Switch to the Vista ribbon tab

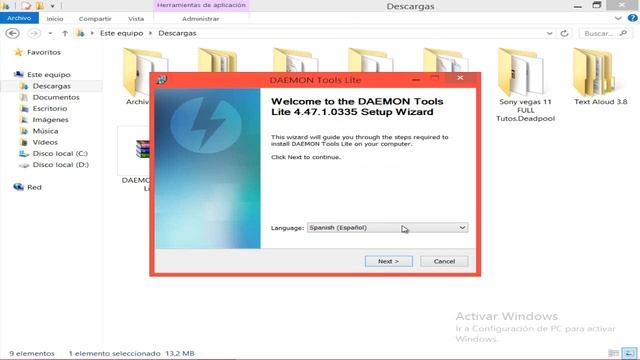(x=136, y=19)
